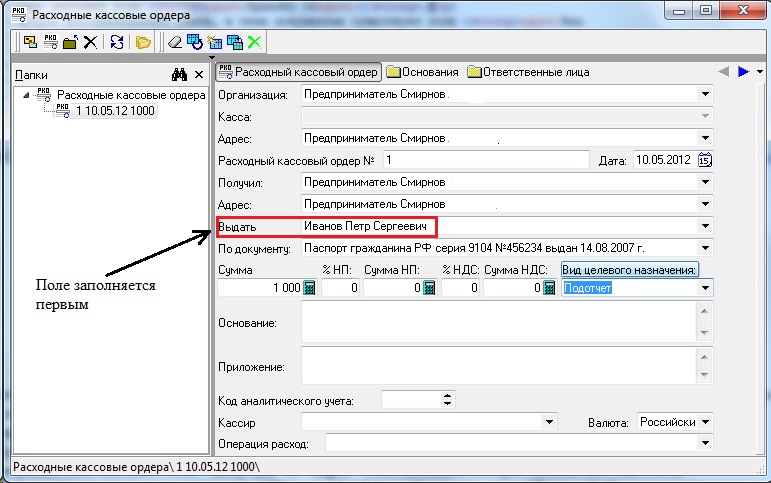
Task: Click inside the Приложение text area
Action: (500, 365)
